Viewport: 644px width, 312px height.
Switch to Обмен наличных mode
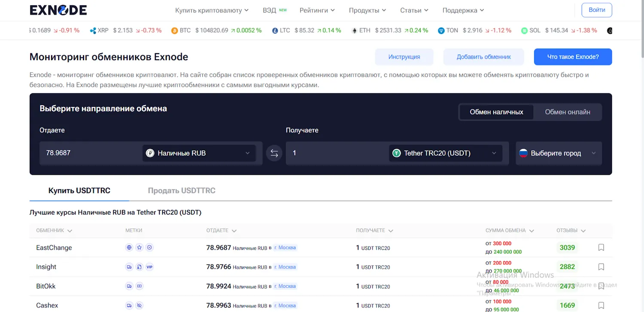point(496,112)
